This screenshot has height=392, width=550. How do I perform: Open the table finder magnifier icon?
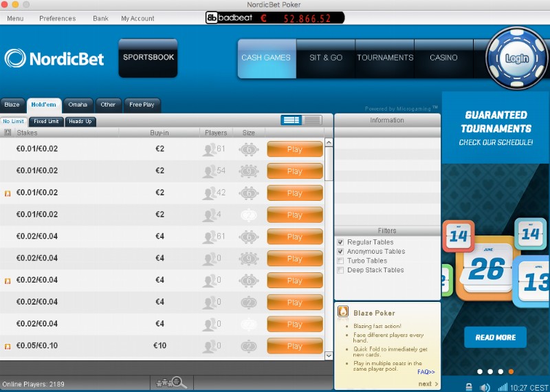tap(172, 383)
